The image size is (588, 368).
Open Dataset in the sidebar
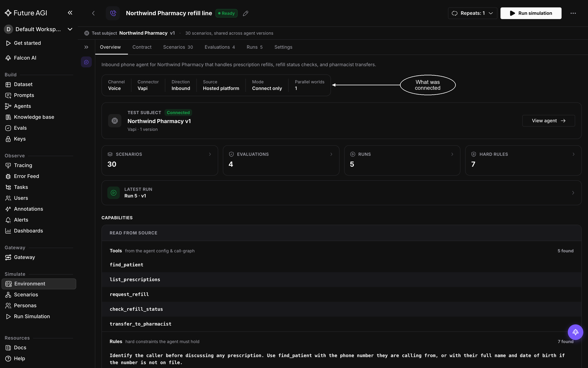click(39, 85)
